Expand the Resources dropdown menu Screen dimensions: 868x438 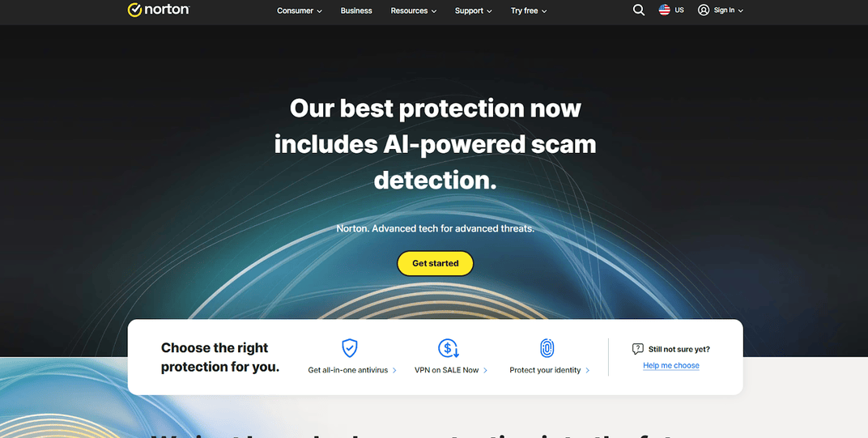point(414,11)
